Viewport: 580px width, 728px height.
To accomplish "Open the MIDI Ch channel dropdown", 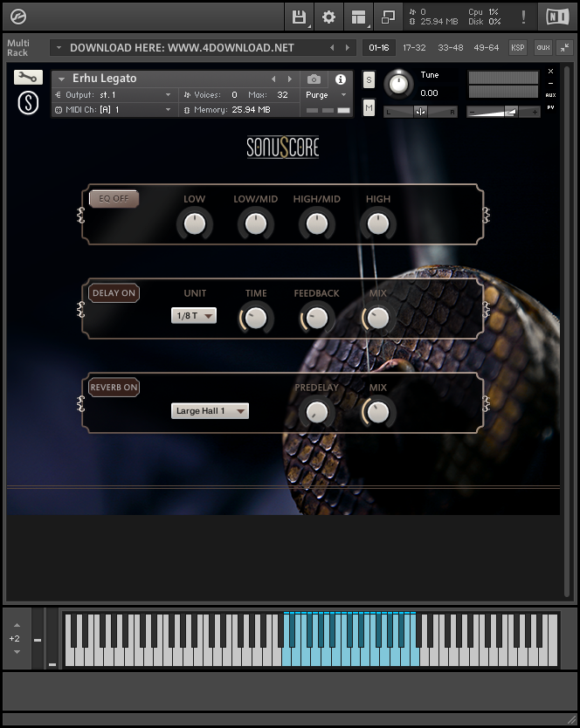I will pos(113,110).
